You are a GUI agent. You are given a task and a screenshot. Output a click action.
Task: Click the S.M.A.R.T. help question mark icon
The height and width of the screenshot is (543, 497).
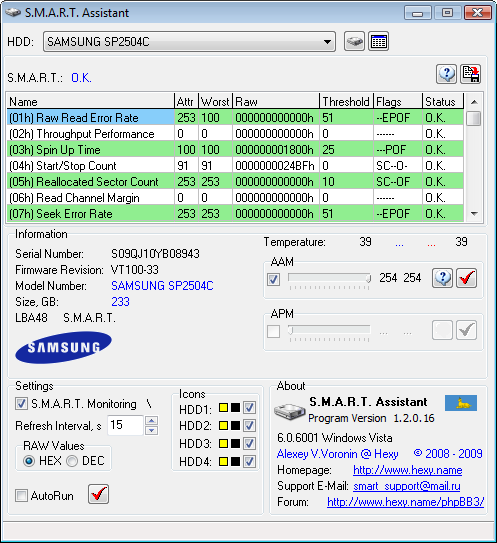click(x=446, y=74)
